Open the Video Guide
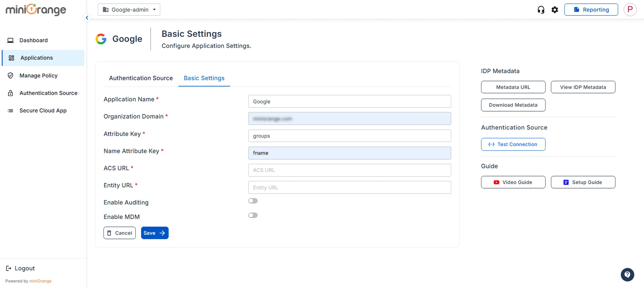The width and height of the screenshot is (644, 289). pos(513,182)
